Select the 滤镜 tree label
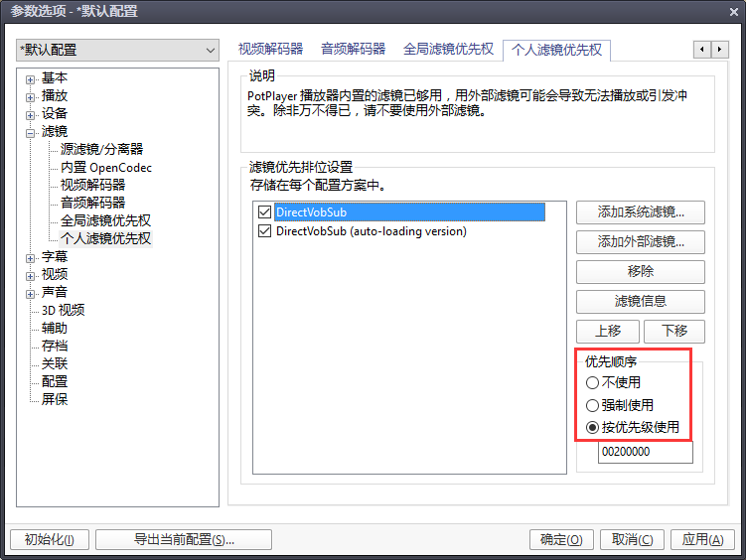Image resolution: width=746 pixels, height=560 pixels. pos(55,132)
